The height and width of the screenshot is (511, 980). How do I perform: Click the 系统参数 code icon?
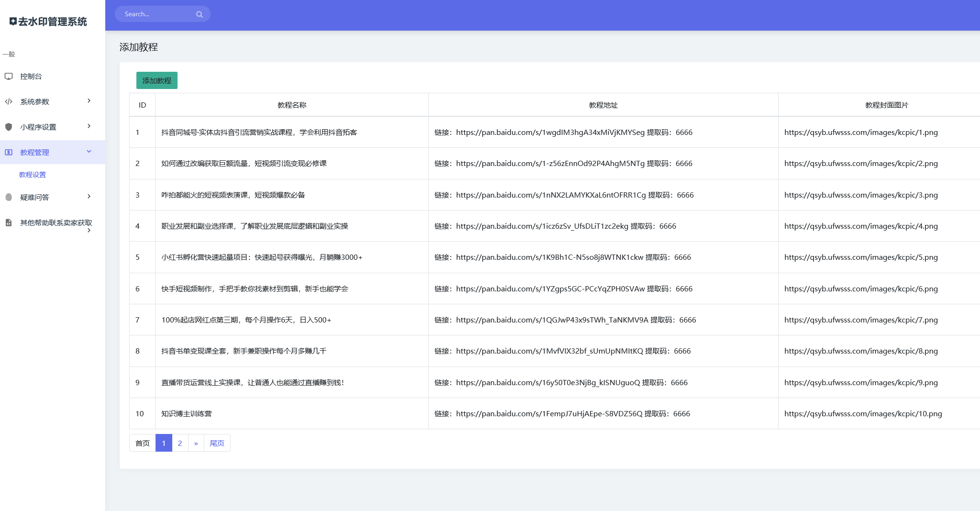(8, 101)
